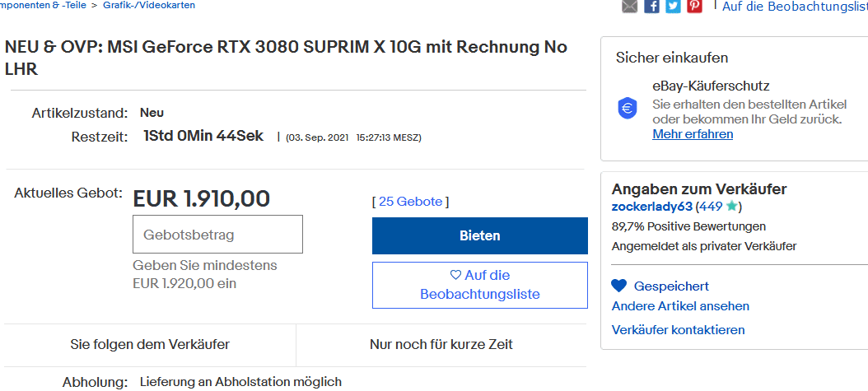Click the Gebotsbetrag bid input field

click(217, 235)
